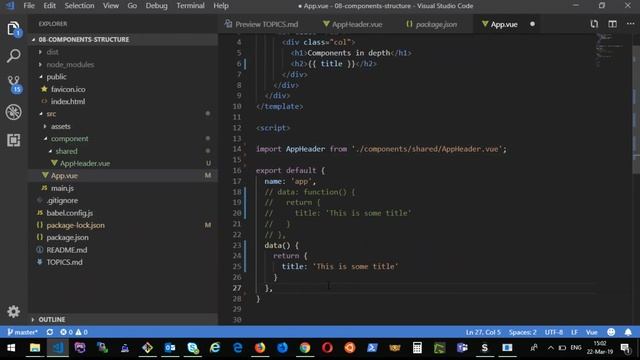Screen dimensions: 640x360
Task: Click the master branch indicator
Action: [x=22, y=332]
